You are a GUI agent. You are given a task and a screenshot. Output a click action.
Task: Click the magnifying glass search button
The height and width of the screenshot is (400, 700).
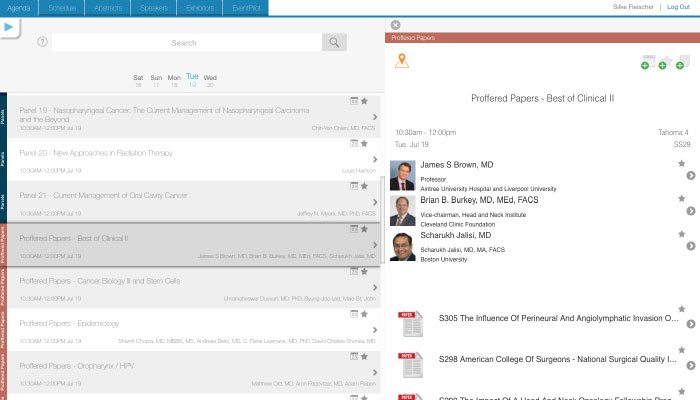point(334,42)
